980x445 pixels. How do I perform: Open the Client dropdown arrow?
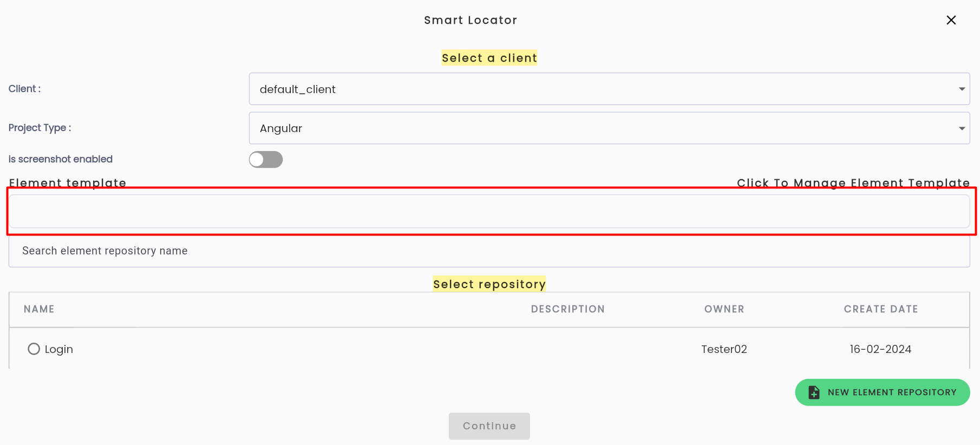(962, 89)
